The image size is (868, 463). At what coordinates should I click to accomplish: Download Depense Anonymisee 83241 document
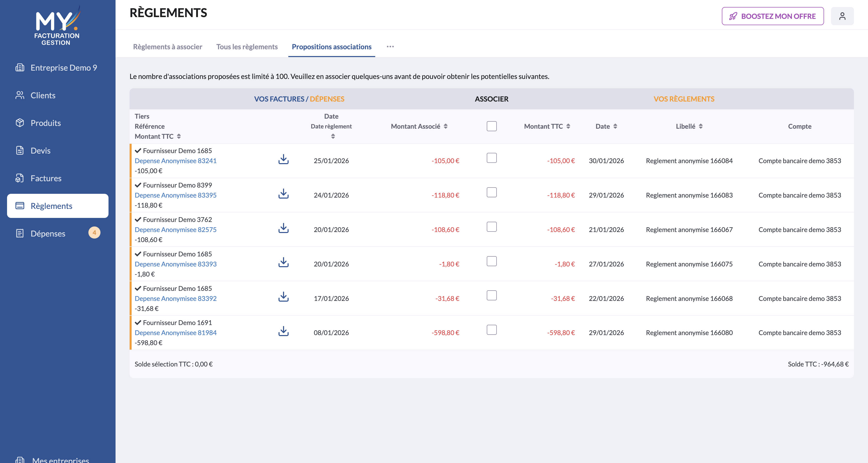[283, 160]
